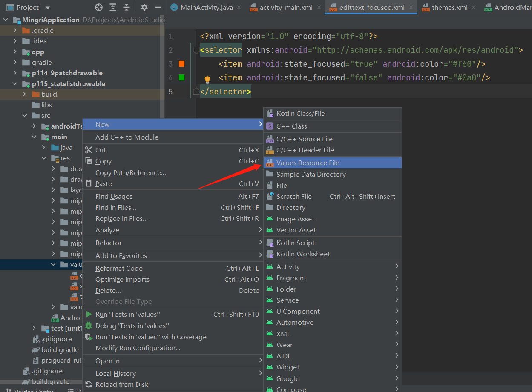
Task: Open the Analyze submenu
Action: pyautogui.click(x=173, y=230)
